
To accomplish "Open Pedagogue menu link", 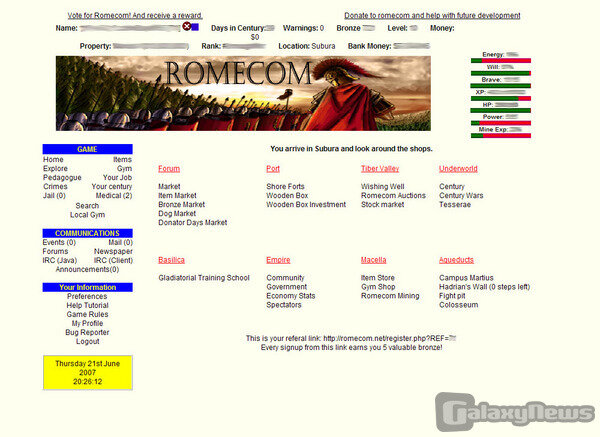I will (62, 178).
